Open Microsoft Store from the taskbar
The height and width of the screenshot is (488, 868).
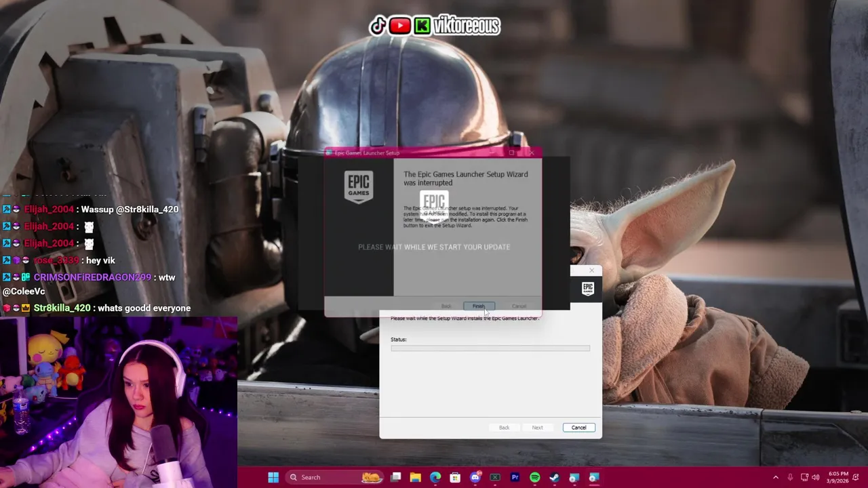455,477
